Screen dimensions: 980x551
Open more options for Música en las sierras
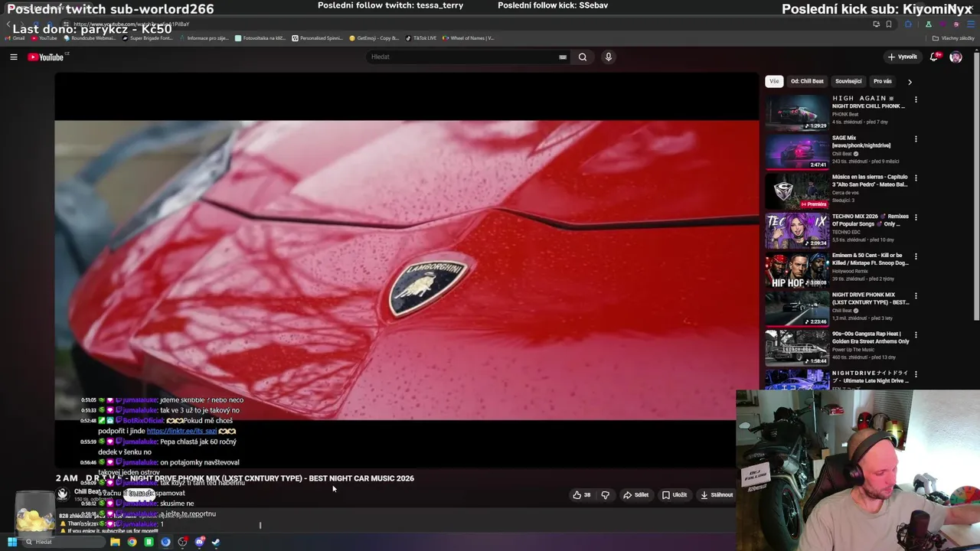pyautogui.click(x=916, y=178)
